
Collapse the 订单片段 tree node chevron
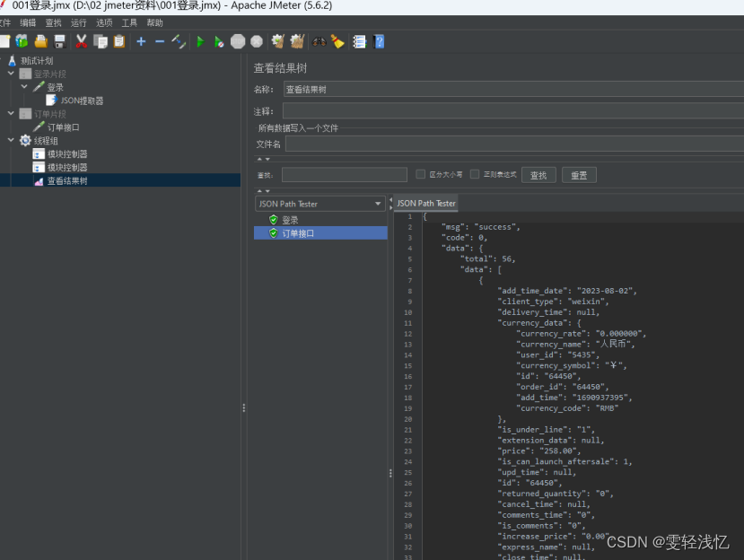pos(11,113)
